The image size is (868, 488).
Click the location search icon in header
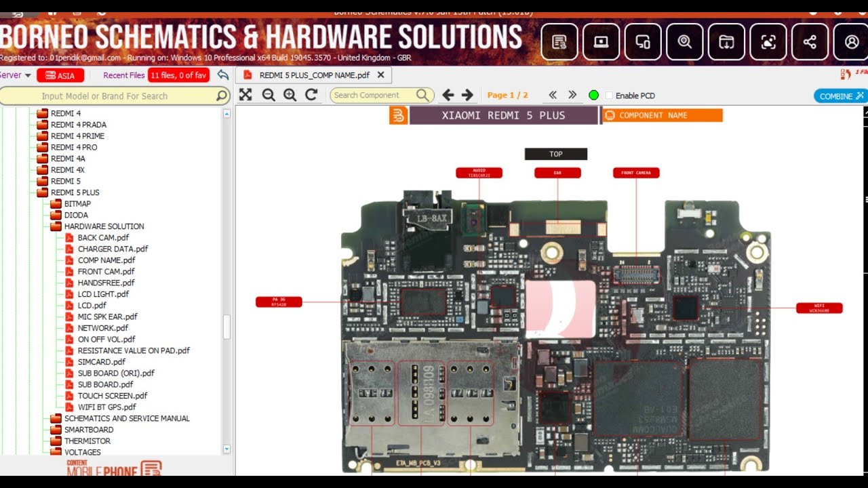pyautogui.click(x=685, y=42)
